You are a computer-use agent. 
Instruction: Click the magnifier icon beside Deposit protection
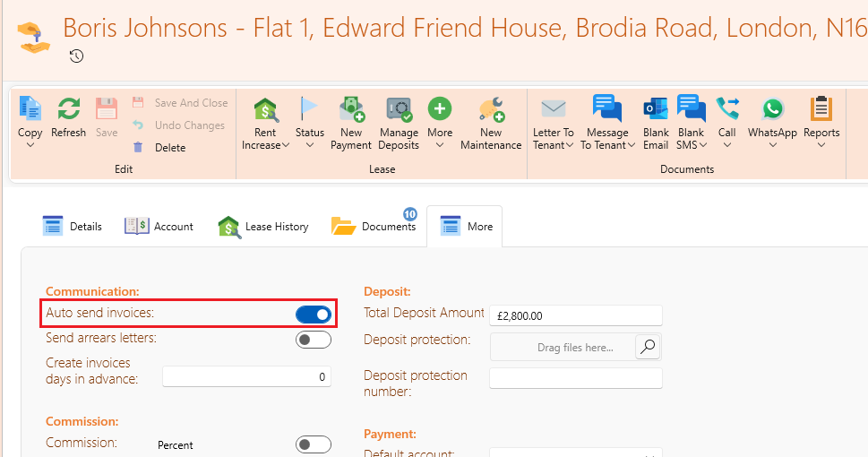647,347
